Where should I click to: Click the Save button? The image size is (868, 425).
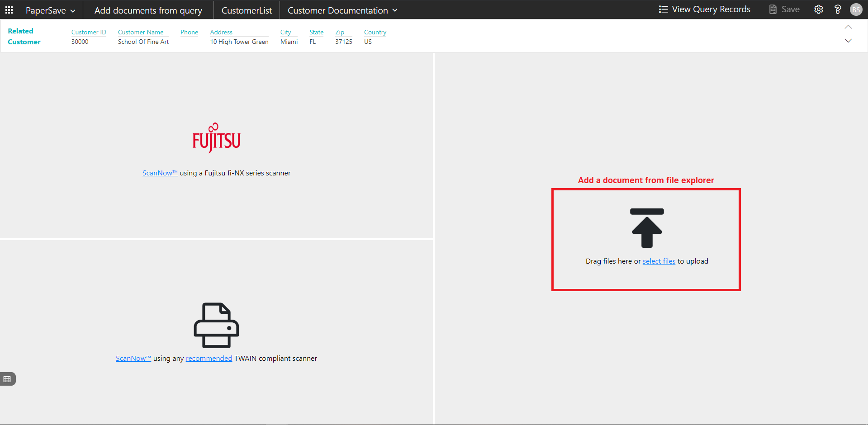point(784,9)
